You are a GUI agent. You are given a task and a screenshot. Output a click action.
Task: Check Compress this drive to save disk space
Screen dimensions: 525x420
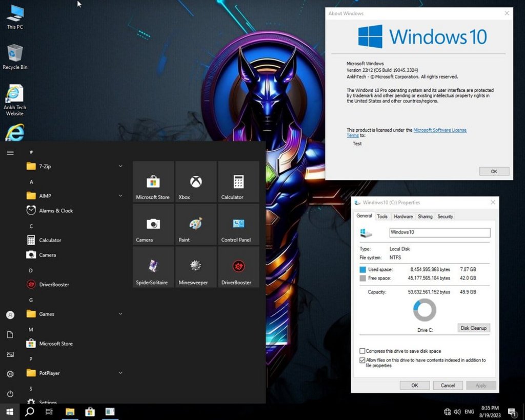[x=362, y=351]
